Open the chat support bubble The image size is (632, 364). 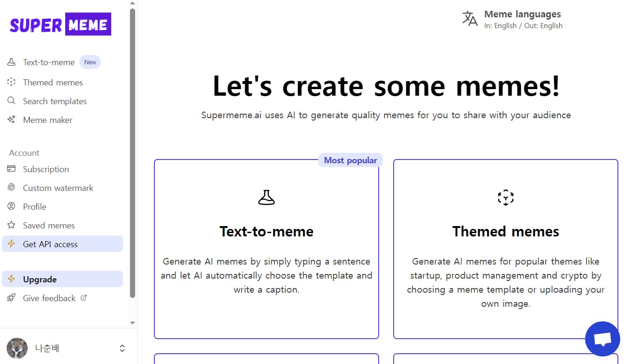[x=602, y=339]
